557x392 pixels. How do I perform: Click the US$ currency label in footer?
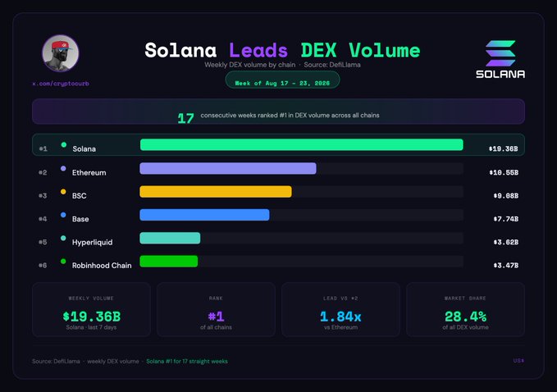pos(518,360)
